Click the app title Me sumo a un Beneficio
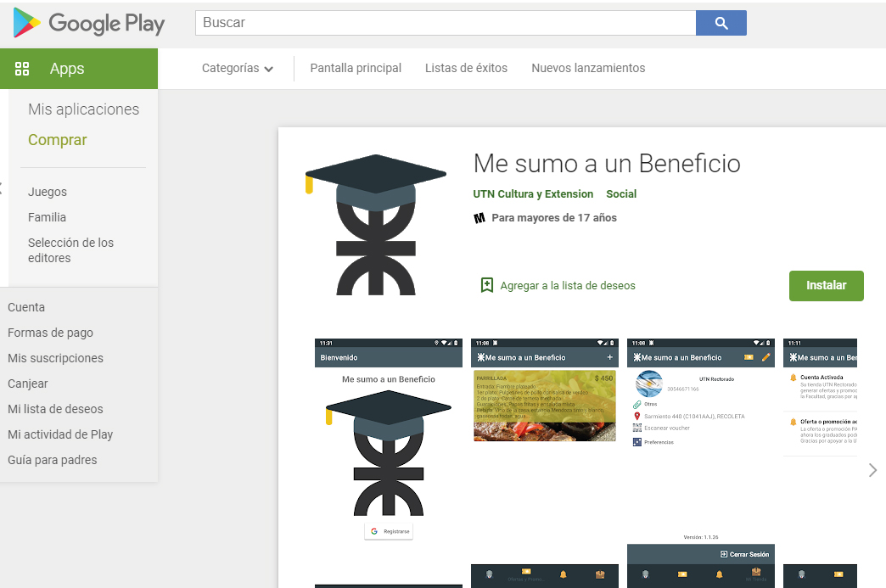The image size is (886, 588). coord(607,164)
